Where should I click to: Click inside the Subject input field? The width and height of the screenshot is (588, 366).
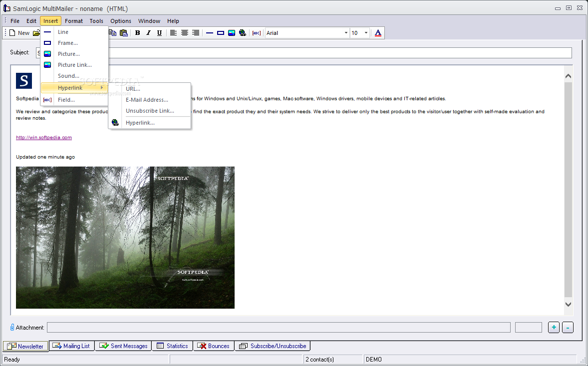(x=304, y=53)
